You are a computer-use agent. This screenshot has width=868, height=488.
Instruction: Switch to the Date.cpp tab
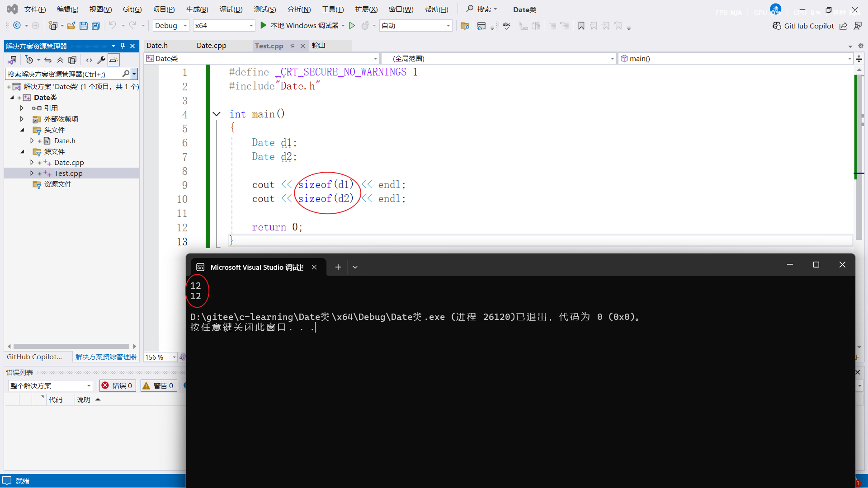211,46
